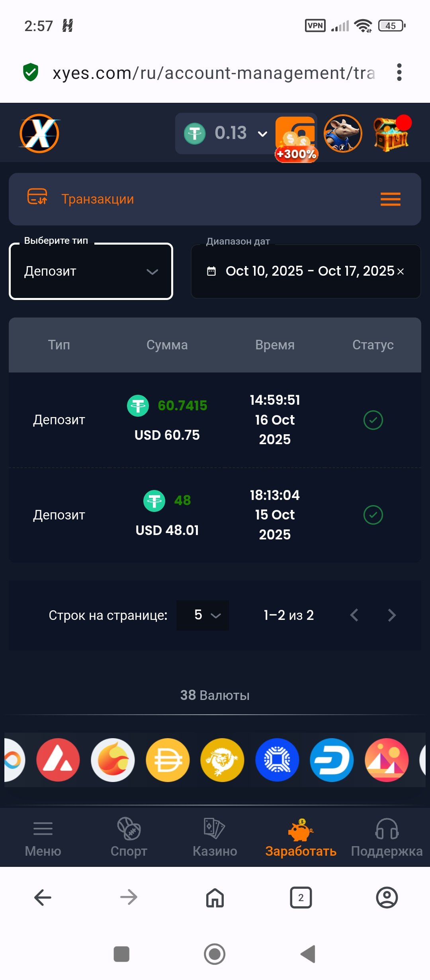Go to previous transactions page

pyautogui.click(x=354, y=615)
